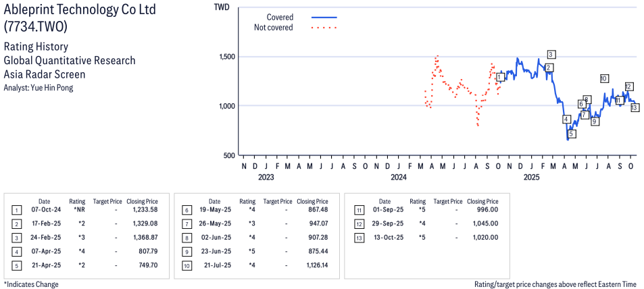The image size is (644, 289).
Task: Click the red dotted Not covered legend sample
Action: (324, 28)
